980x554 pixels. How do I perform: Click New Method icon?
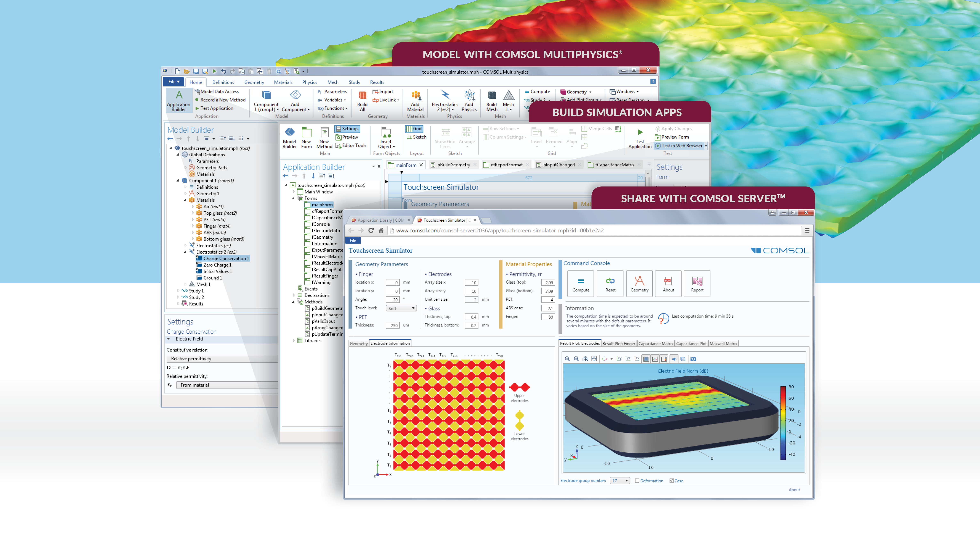(x=324, y=138)
